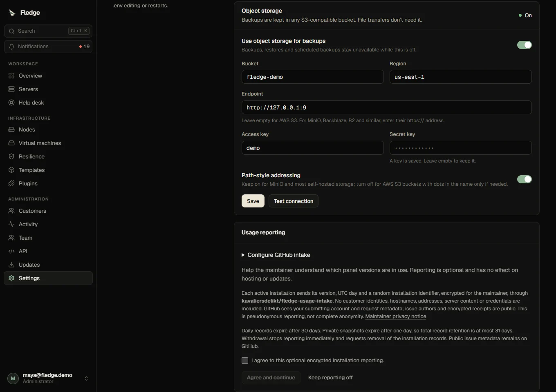
Task: Save the object storage settings
Action: (x=253, y=201)
